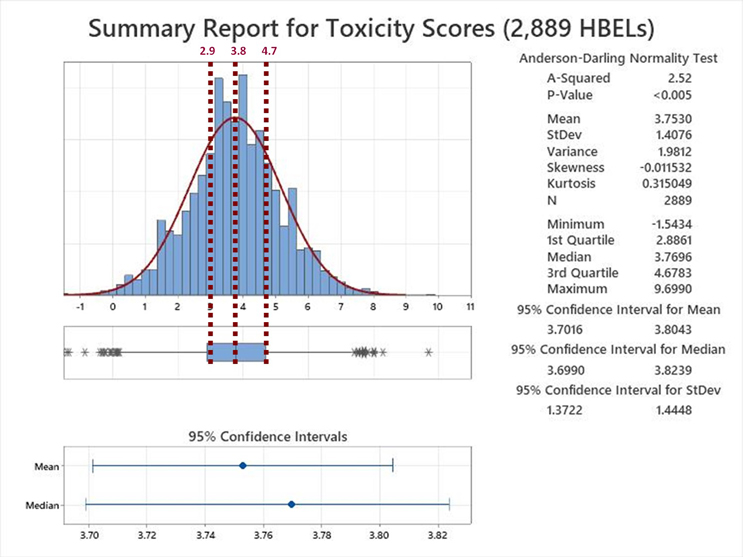
Task: Click the Variance value 1.9812
Action: [x=674, y=152]
